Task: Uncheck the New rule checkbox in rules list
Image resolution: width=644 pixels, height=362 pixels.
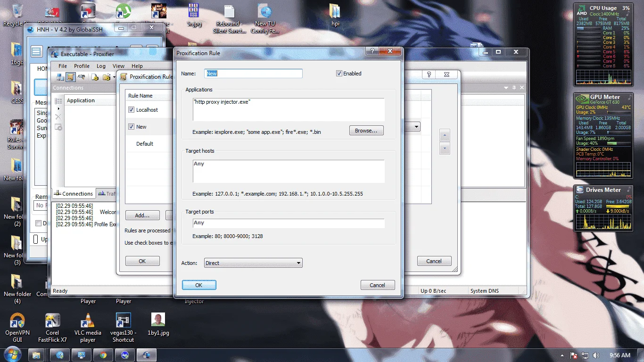Action: pos(132,127)
